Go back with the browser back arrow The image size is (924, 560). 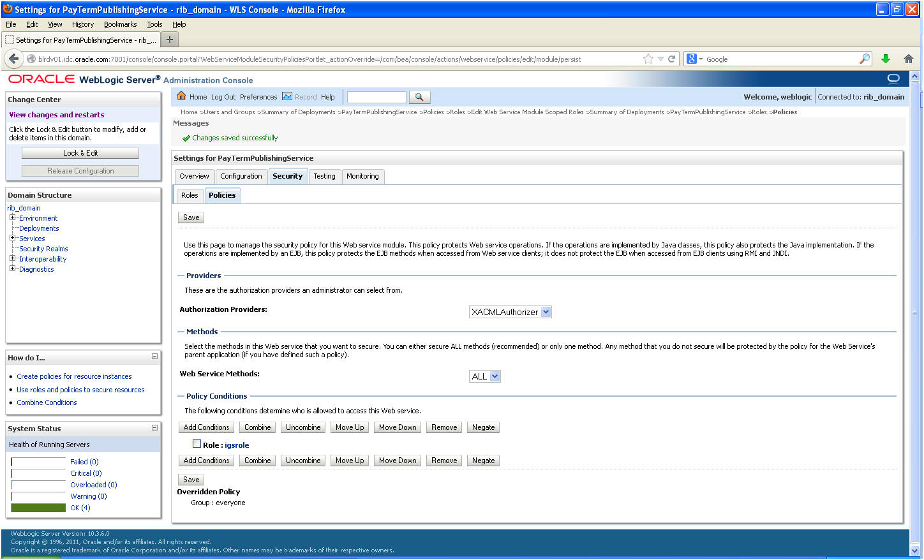click(14, 59)
